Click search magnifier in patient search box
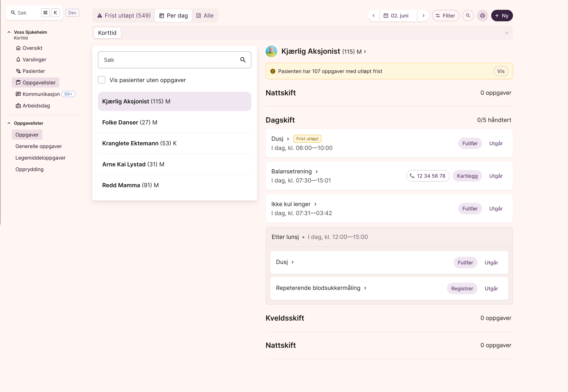 [243, 60]
